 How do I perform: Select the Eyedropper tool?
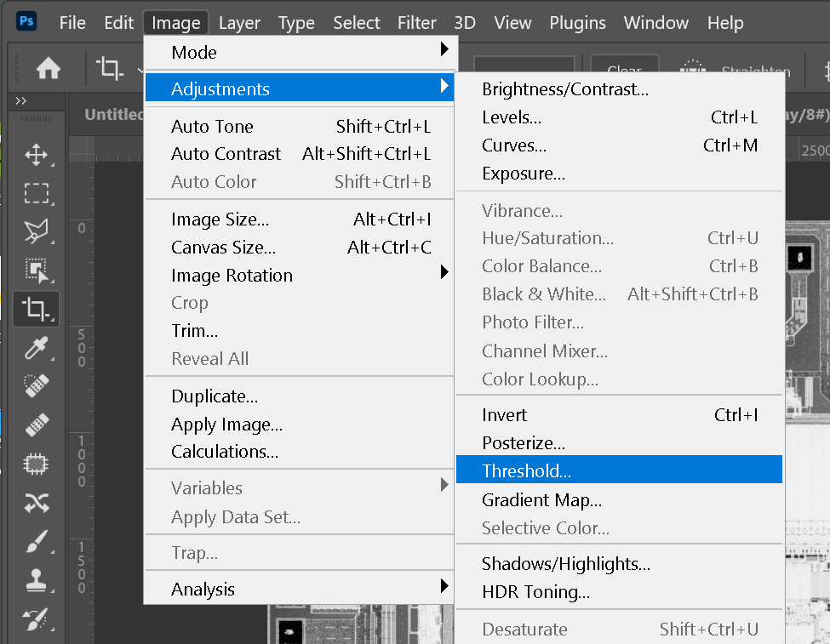click(37, 348)
